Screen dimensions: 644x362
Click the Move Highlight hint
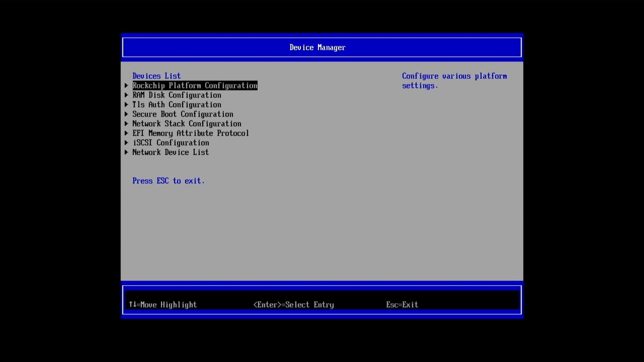pos(163,305)
